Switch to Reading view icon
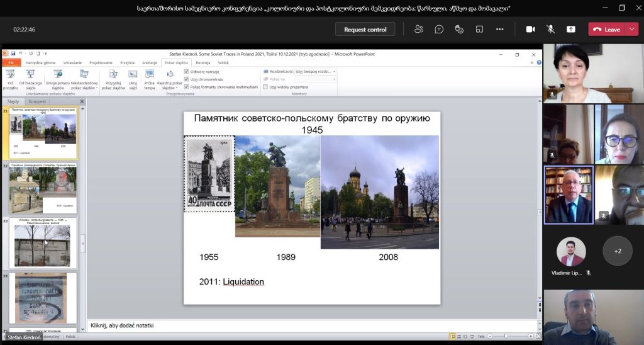This screenshot has height=345, width=644. click(465, 336)
